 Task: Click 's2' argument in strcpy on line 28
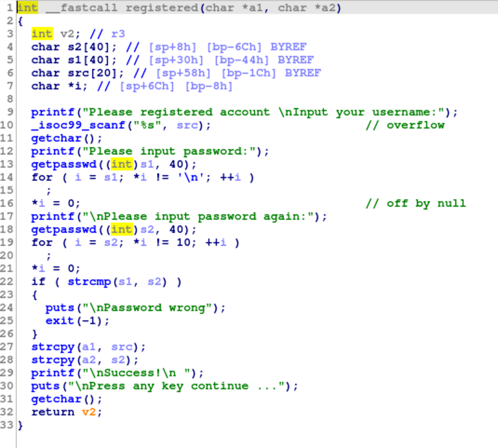118,360
